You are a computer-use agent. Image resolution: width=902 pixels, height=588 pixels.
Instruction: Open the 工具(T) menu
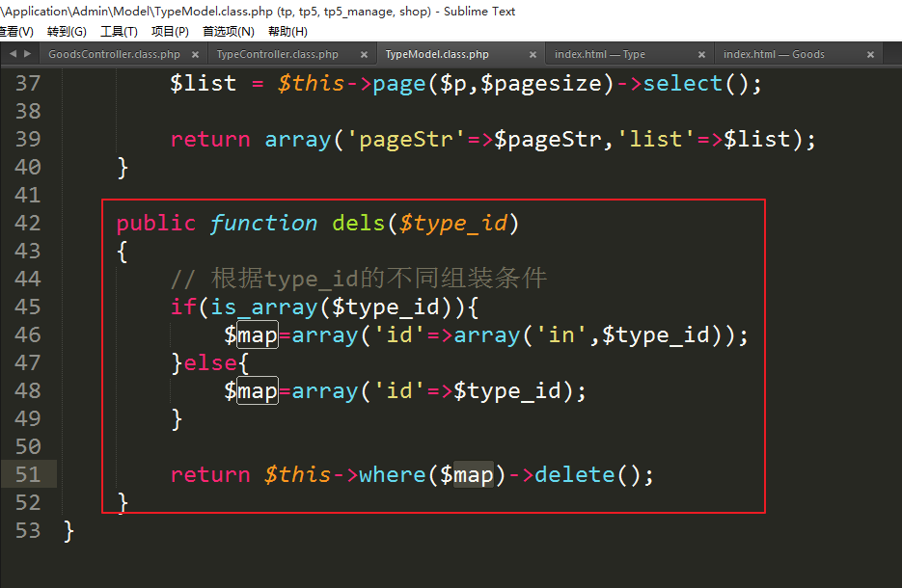119,31
